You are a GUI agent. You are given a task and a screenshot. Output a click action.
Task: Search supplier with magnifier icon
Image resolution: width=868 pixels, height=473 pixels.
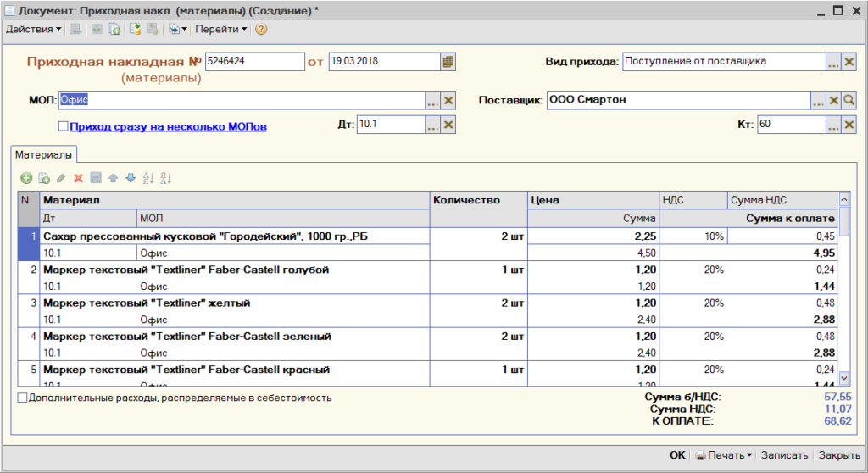pyautogui.click(x=849, y=100)
